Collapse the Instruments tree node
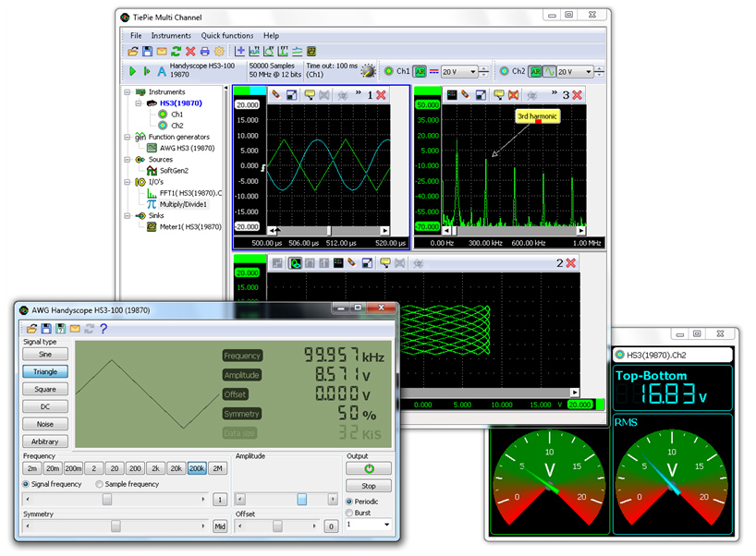The height and width of the screenshot is (556, 756). pyautogui.click(x=128, y=92)
